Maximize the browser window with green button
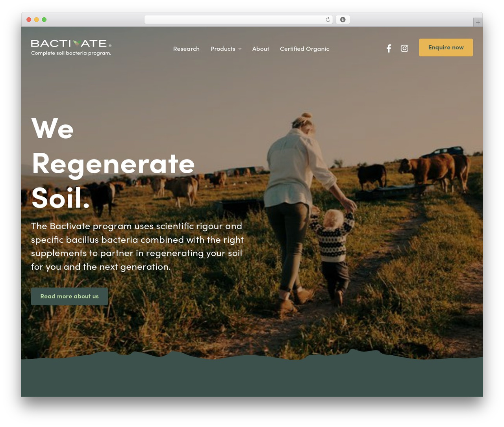Screen dimensions: 504x427 (x=44, y=20)
